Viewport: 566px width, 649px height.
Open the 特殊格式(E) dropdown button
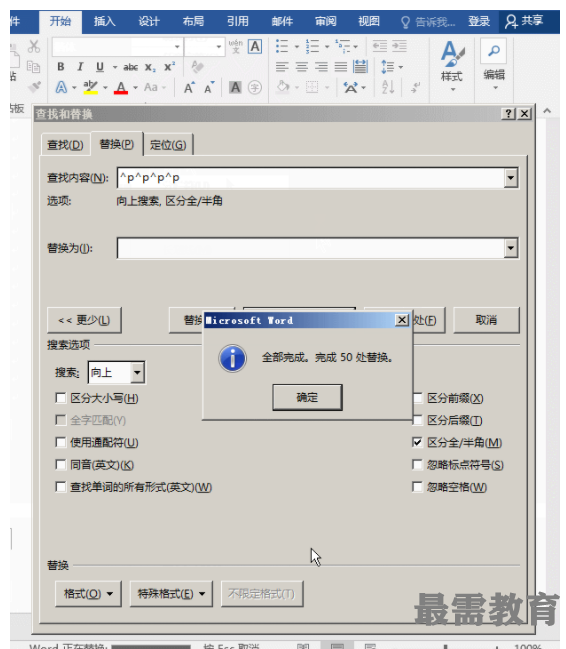(x=171, y=594)
